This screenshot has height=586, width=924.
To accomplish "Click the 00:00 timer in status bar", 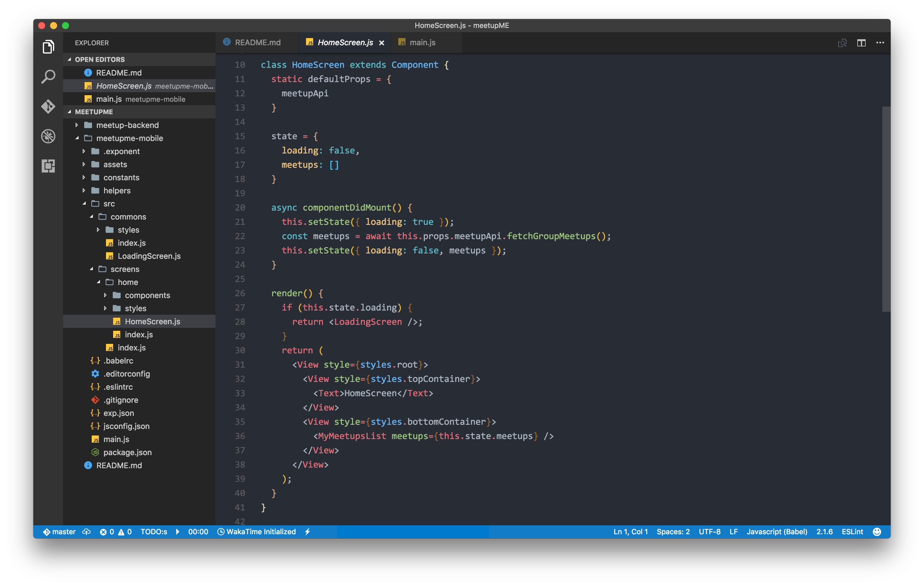I will coord(198,532).
